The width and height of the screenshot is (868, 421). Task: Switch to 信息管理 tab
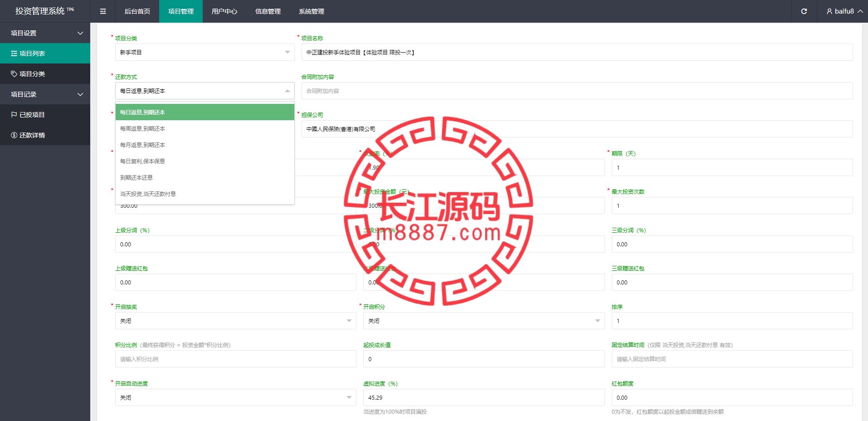pos(268,11)
